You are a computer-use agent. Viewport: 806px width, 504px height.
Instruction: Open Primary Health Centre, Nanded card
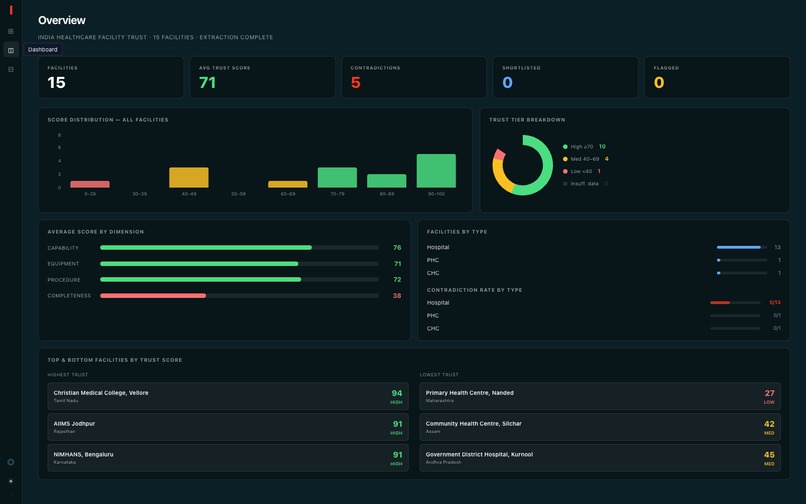tap(600, 396)
